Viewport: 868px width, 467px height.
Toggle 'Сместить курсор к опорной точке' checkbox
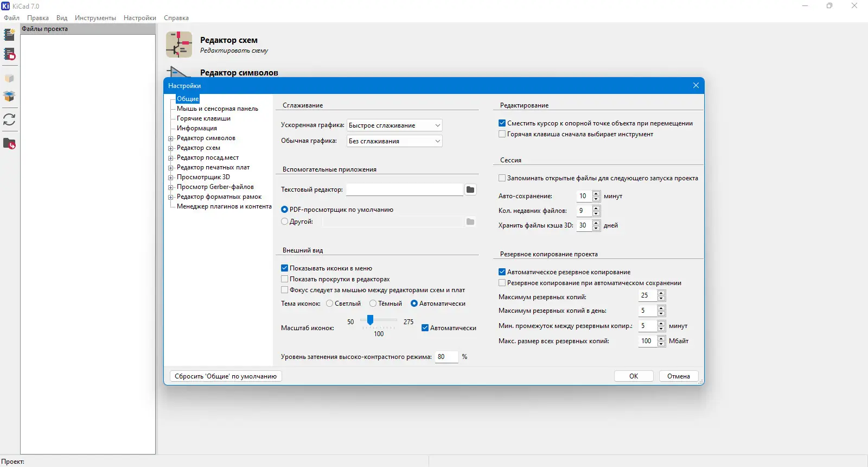pos(502,123)
